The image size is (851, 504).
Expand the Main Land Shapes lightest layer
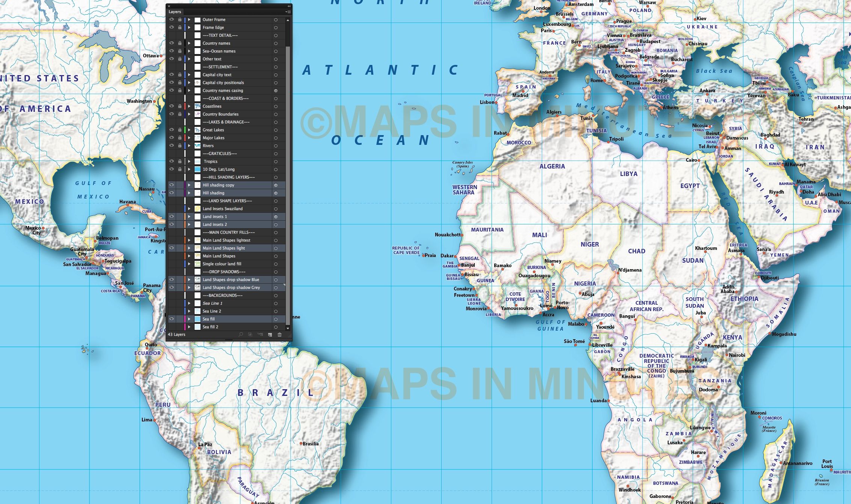(189, 240)
